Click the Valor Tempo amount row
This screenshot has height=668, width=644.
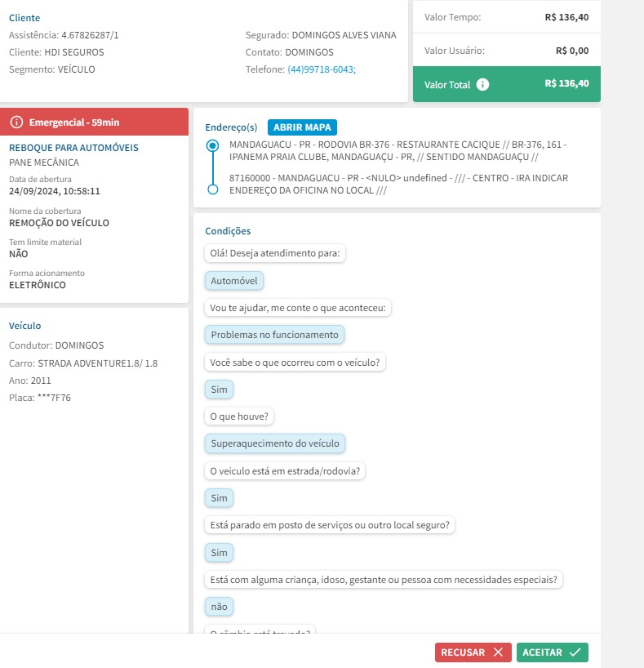506,16
